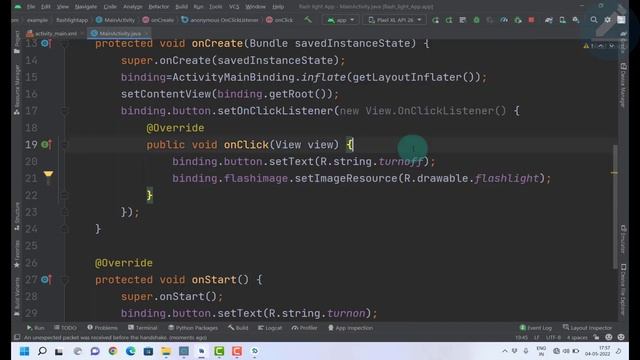Click the editor vertical scrollbar

click(x=615, y=206)
